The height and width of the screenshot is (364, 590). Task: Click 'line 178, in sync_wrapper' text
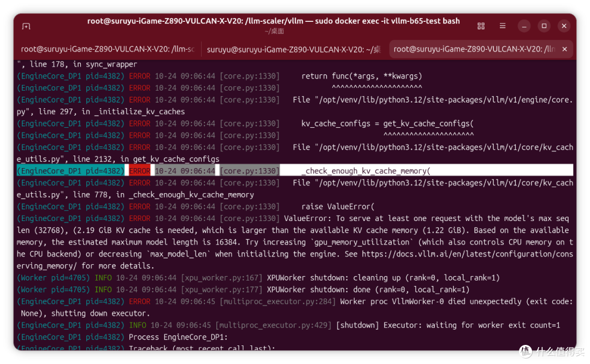[84, 64]
